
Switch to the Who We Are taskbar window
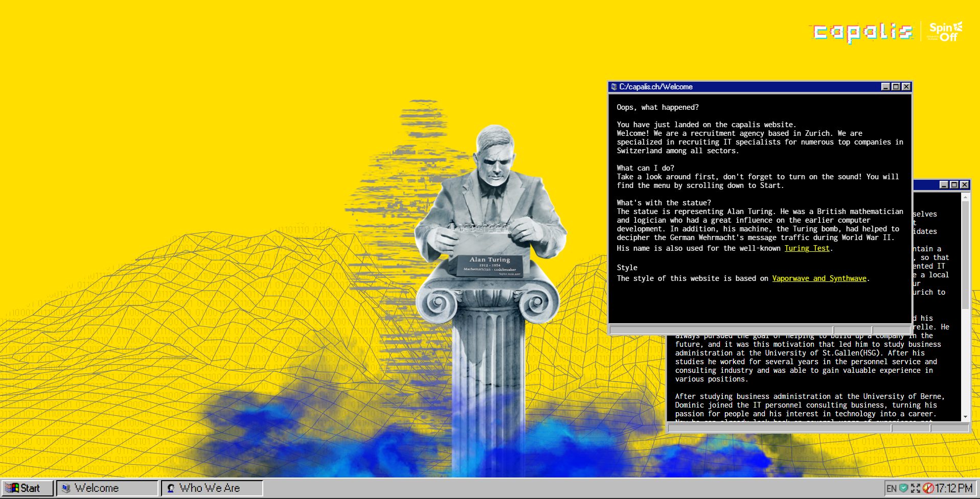click(212, 488)
